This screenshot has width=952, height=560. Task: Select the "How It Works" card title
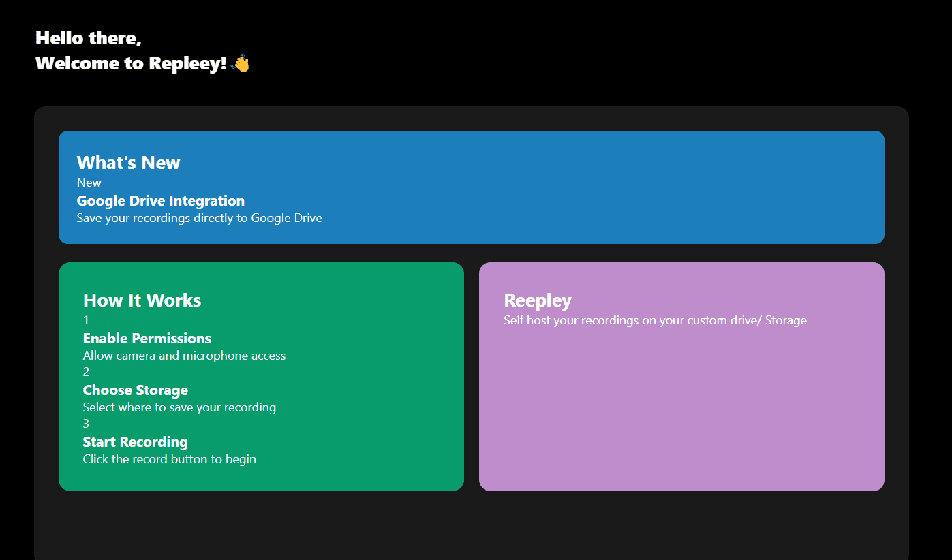(x=142, y=300)
